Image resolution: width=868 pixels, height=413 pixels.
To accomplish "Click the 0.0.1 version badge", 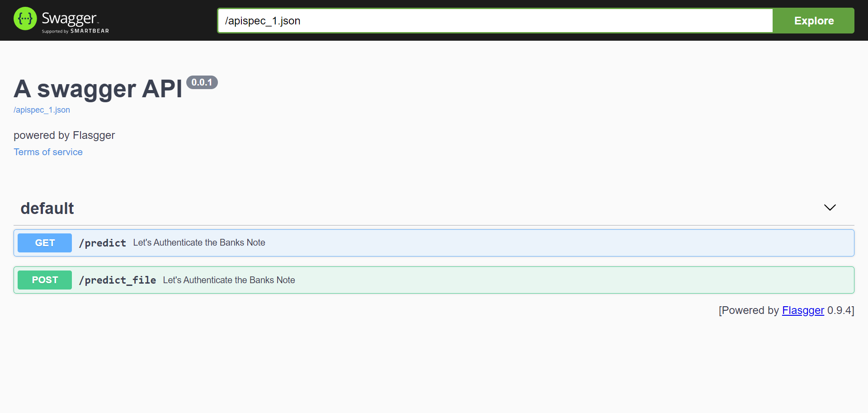I will coord(202,82).
